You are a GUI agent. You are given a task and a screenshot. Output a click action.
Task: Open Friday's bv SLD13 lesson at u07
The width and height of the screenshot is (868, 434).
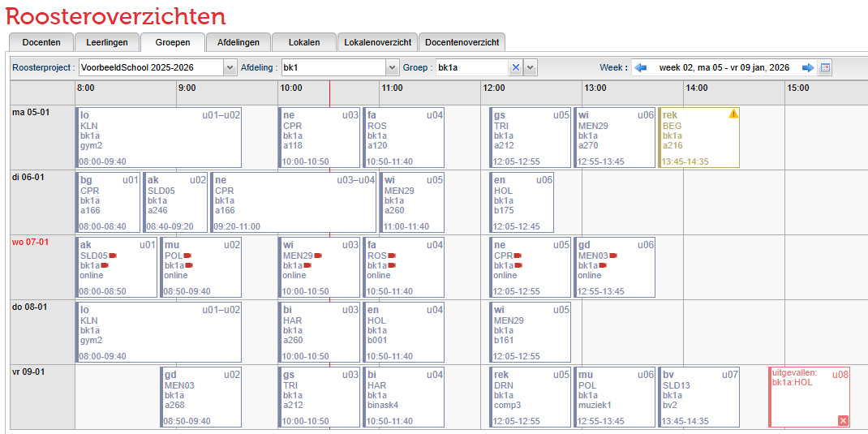[x=697, y=397]
